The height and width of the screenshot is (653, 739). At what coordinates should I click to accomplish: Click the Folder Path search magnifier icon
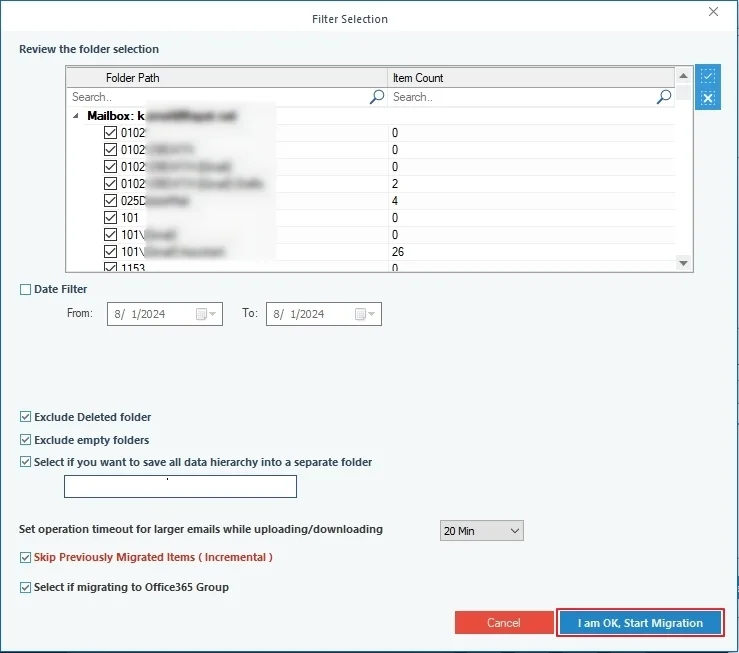pos(377,97)
